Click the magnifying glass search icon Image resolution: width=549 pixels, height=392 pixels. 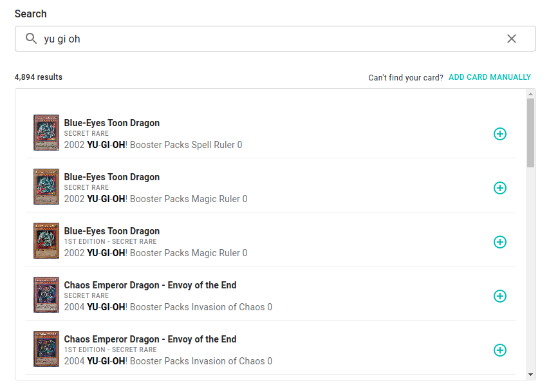pos(31,39)
